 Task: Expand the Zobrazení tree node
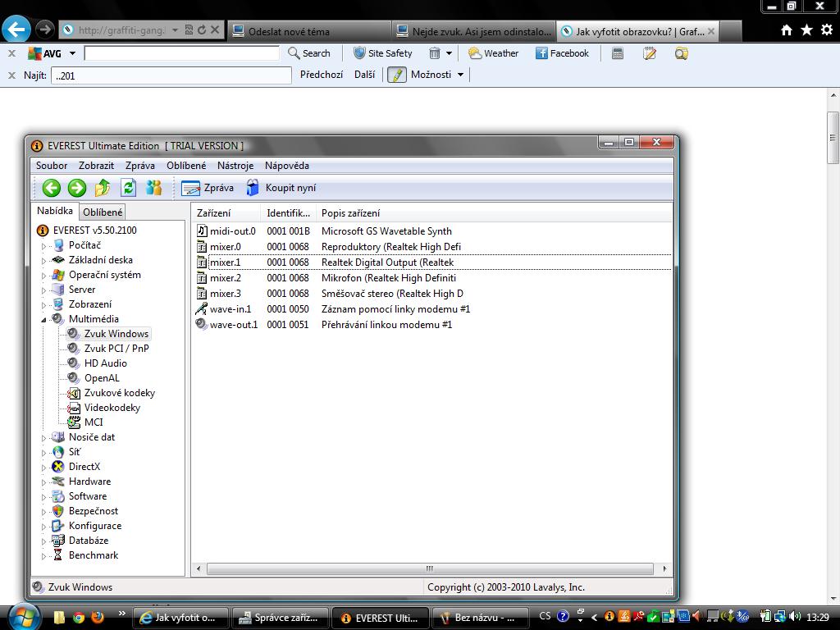pos(44,305)
